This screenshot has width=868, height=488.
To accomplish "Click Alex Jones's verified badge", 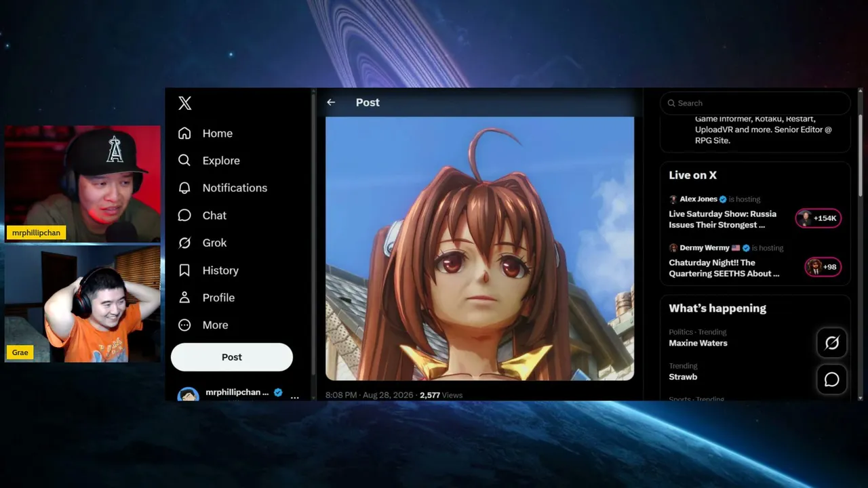I will click(723, 199).
